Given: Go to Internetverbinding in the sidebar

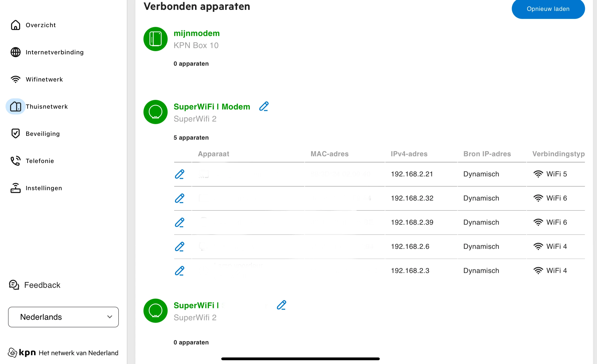Looking at the screenshot, I should 54,52.
